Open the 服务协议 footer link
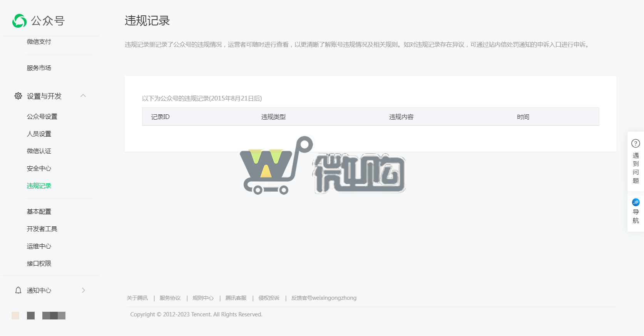This screenshot has width=644, height=336. pyautogui.click(x=170, y=298)
